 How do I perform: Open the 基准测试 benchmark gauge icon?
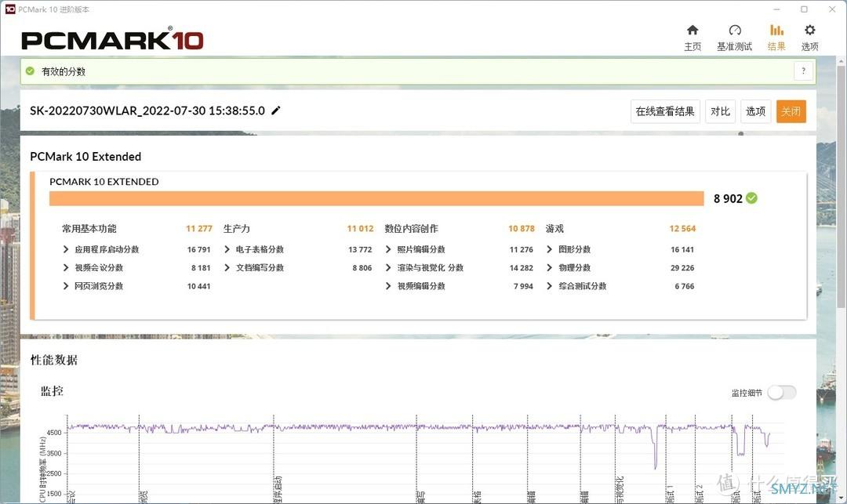pos(735,30)
